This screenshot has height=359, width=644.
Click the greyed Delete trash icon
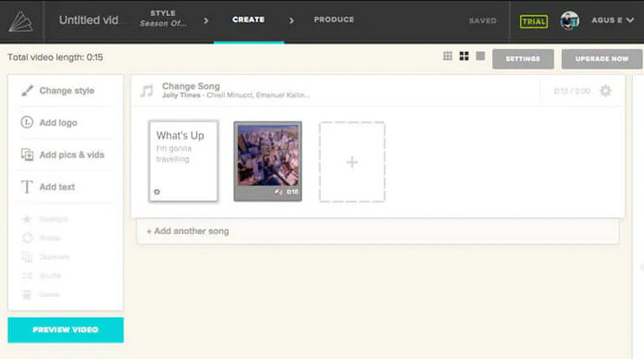coord(27,294)
